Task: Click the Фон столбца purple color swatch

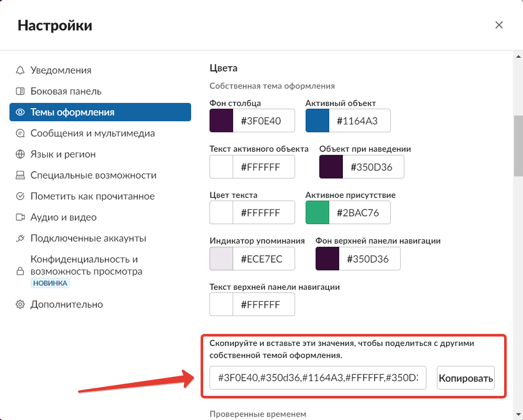Action: 221,121
